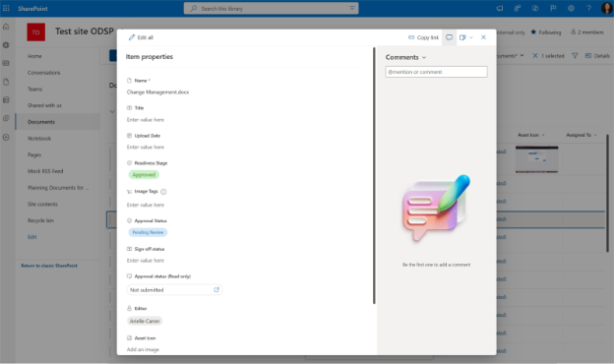Click Return to classic SharePoint link
This screenshot has width=614, height=364.
point(49,266)
